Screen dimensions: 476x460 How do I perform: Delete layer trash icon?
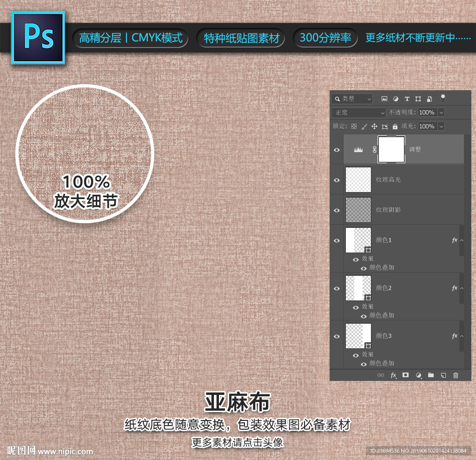point(456,375)
